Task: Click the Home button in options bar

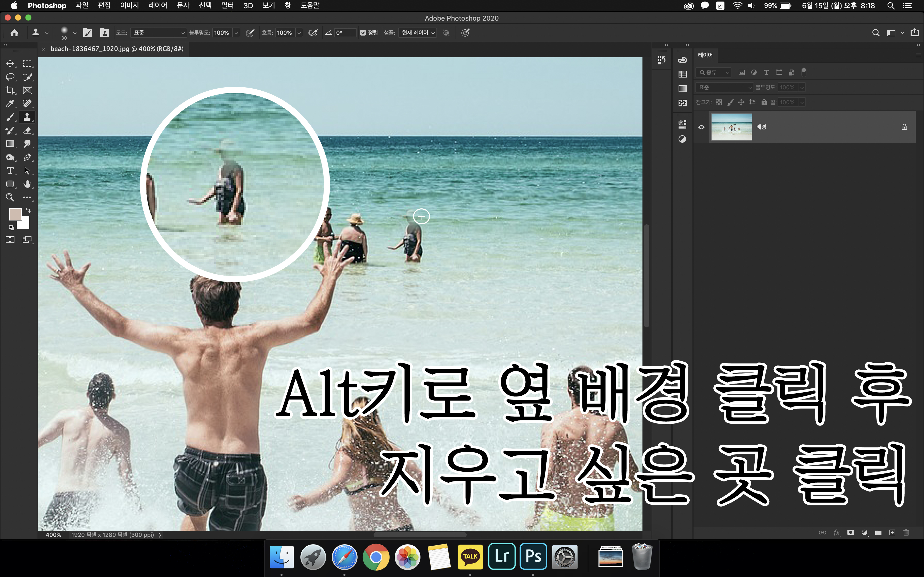Action: [14, 33]
